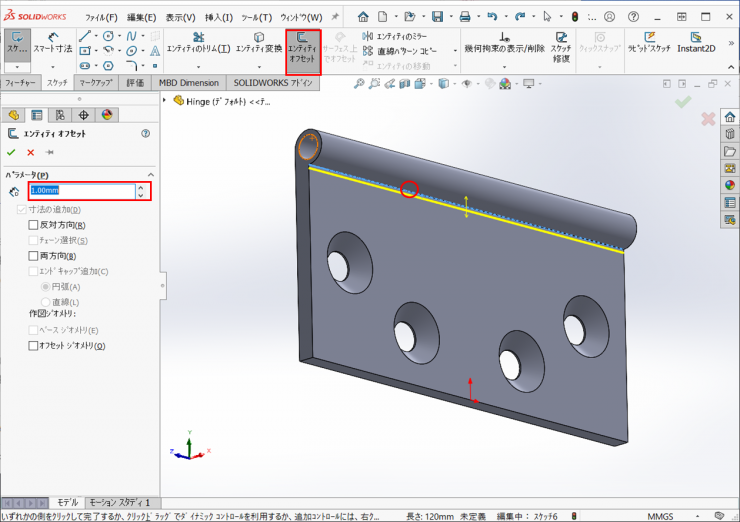Check the 両方向 (bi-directional) checkbox
The image size is (740, 522).
(34, 256)
